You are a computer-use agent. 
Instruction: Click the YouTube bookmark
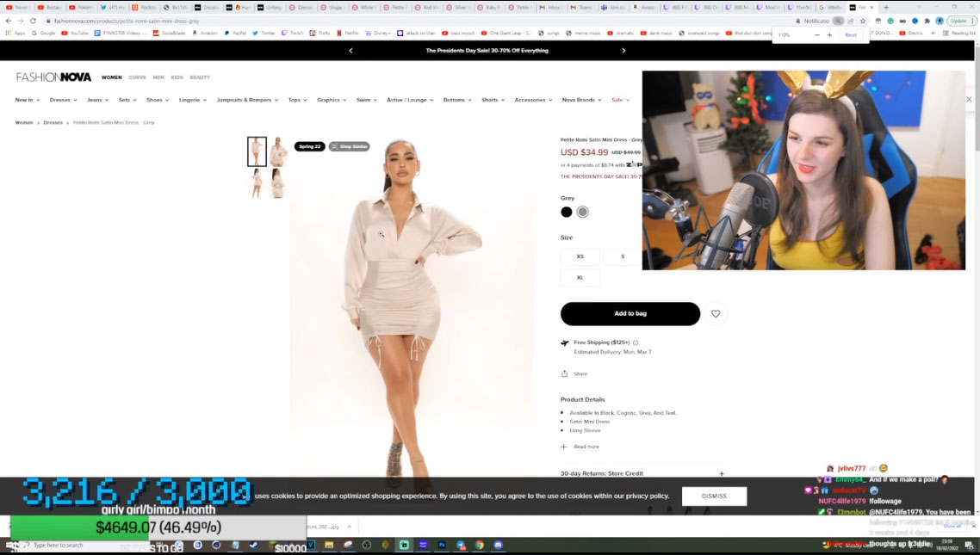(x=74, y=33)
